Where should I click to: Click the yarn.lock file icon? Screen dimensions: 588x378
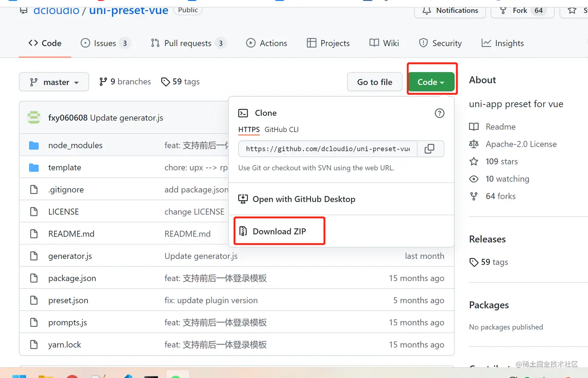pos(34,345)
